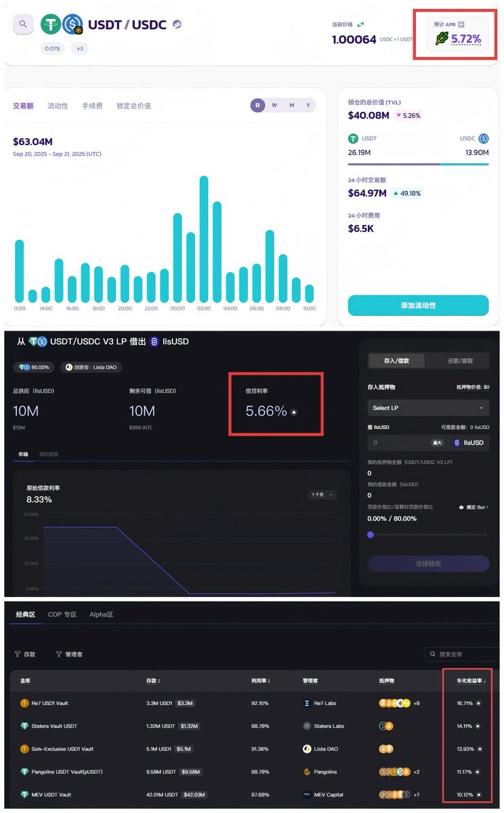Select the M monthly interval toggle
This screenshot has width=504, height=813.
point(291,105)
